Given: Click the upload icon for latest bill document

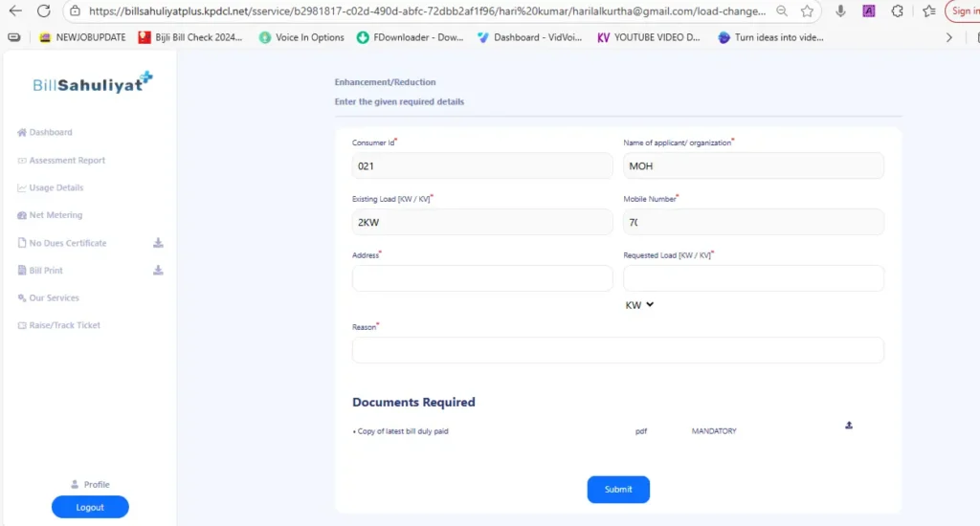Looking at the screenshot, I should pyautogui.click(x=849, y=426).
